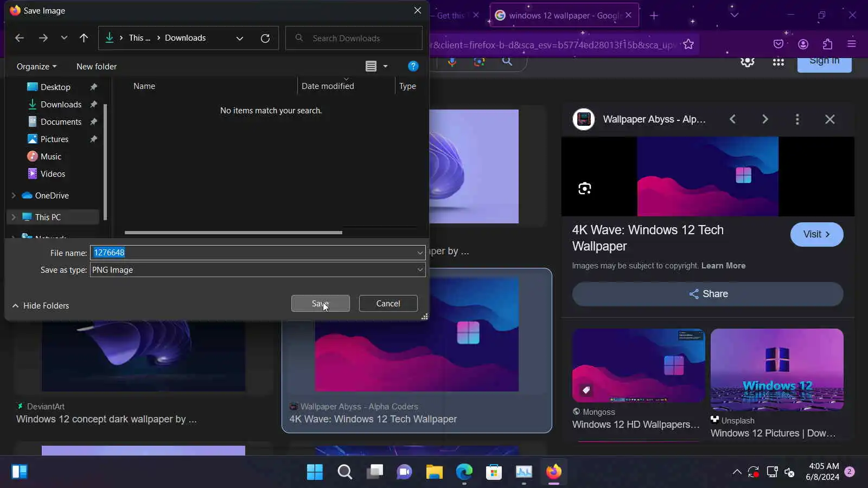
Task: Open the Save as type dropdown
Action: pyautogui.click(x=258, y=269)
